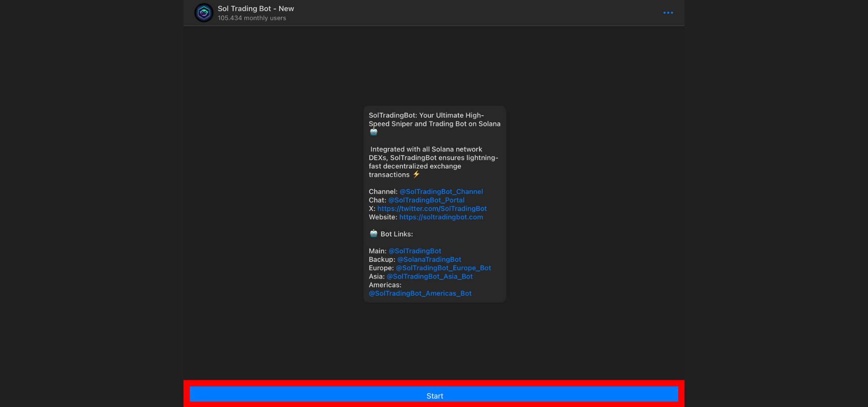This screenshot has width=868, height=407.
Task: Click the robot emoji beside Bot Links
Action: (x=373, y=234)
